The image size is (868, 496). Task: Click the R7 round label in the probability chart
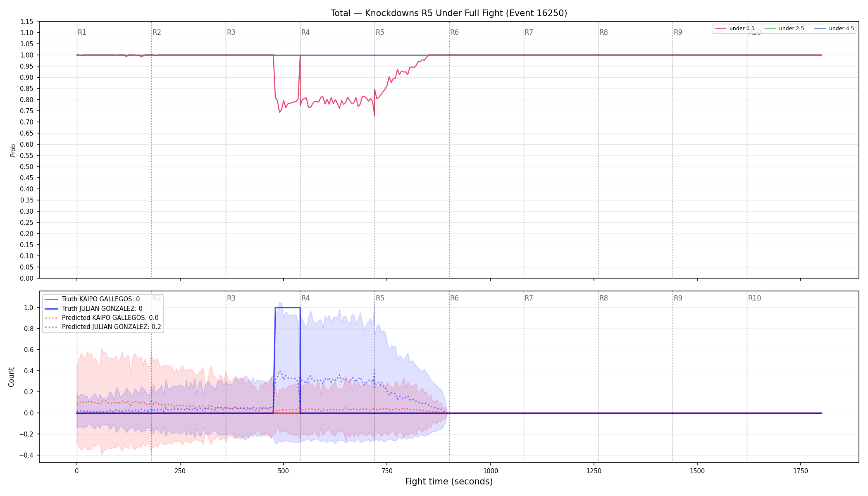(529, 32)
